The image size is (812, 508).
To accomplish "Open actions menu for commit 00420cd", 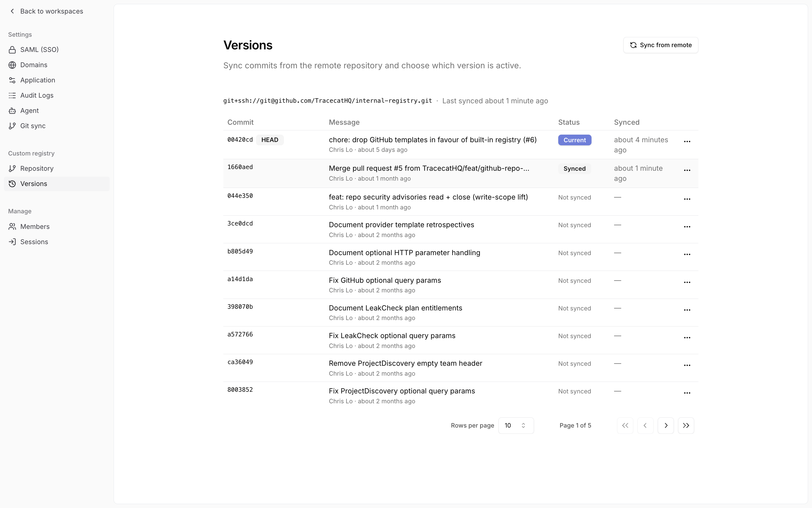I will 687,141.
